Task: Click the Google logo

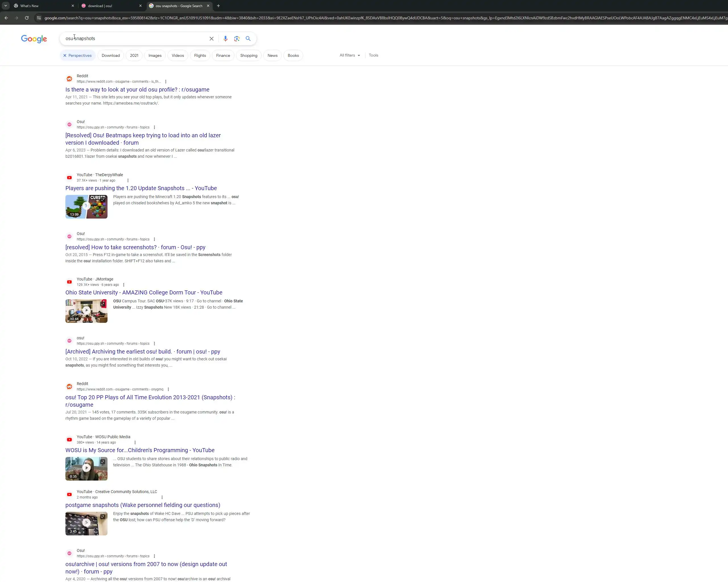Action: click(x=34, y=39)
